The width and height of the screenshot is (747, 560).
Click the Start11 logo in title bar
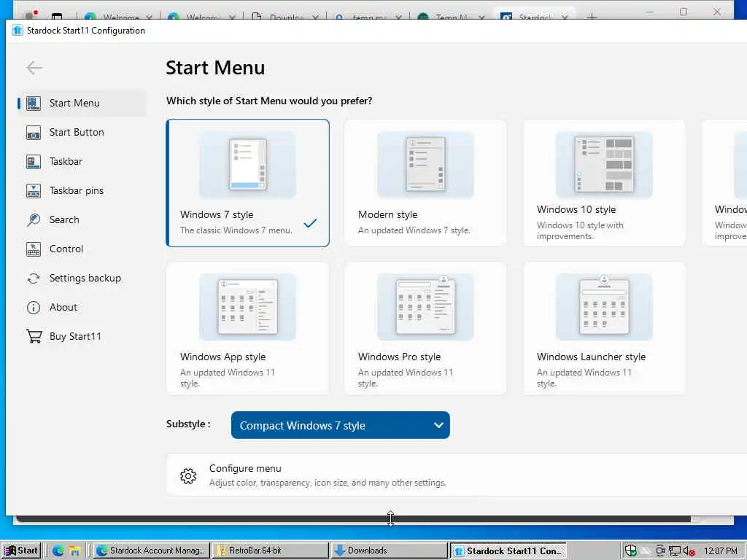(18, 31)
